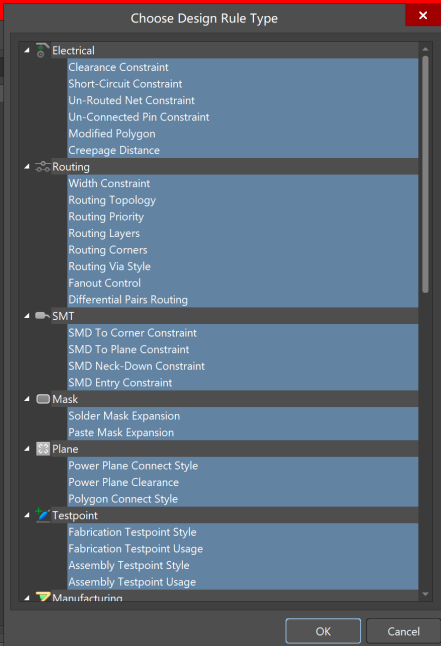Click the Routing category icon

42,167
